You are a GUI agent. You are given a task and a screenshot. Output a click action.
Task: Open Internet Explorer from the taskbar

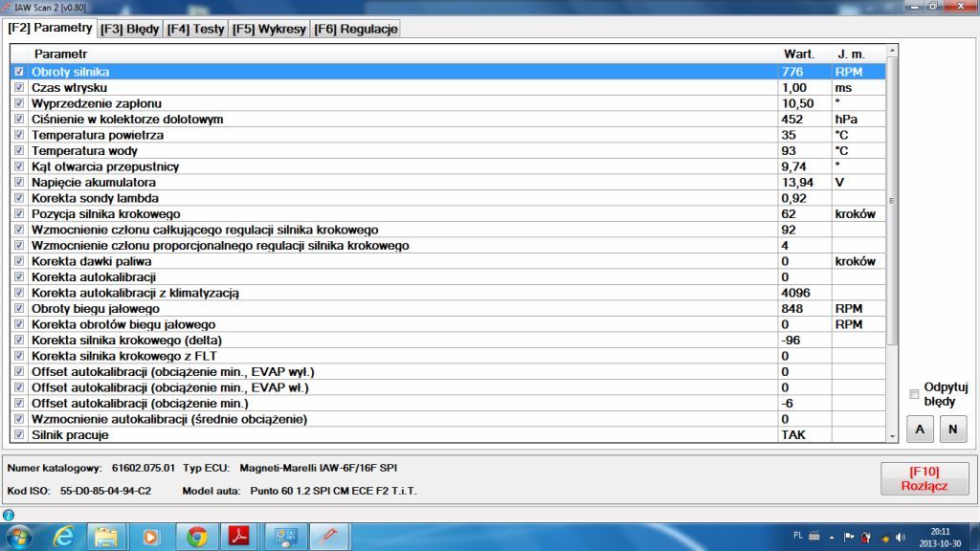64,537
